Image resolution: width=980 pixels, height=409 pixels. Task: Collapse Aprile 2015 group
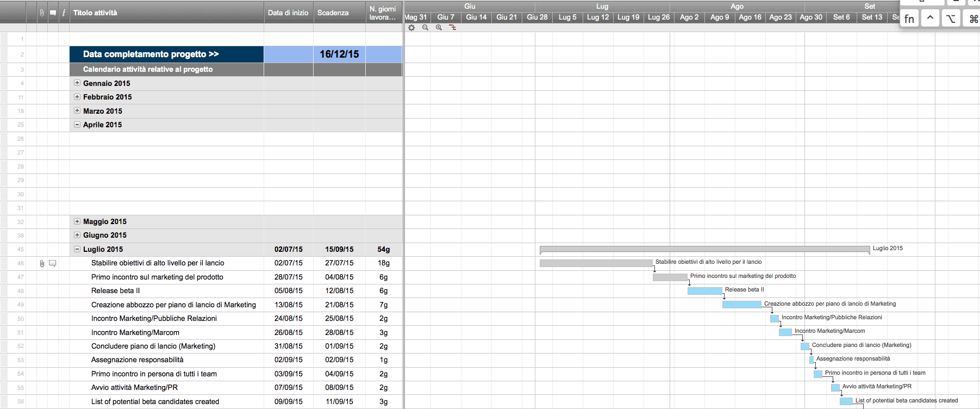tap(77, 125)
